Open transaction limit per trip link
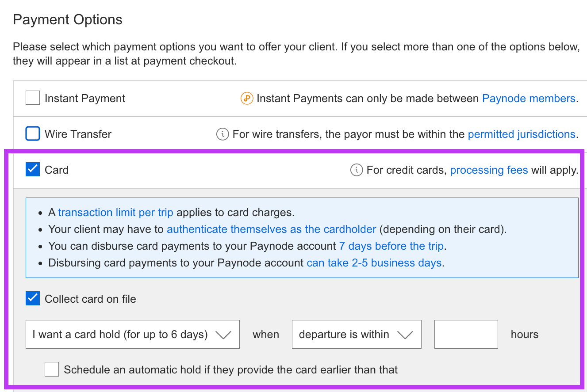 pos(115,213)
